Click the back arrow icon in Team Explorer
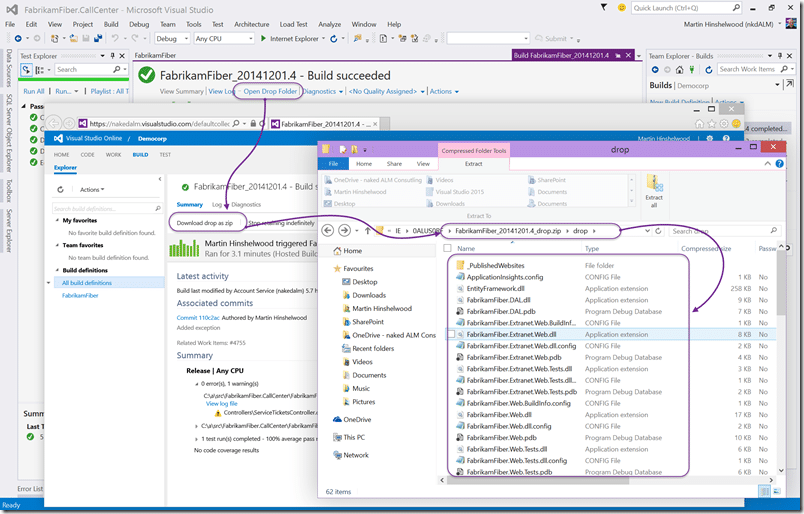Image resolution: width=804 pixels, height=514 pixels. [x=655, y=69]
